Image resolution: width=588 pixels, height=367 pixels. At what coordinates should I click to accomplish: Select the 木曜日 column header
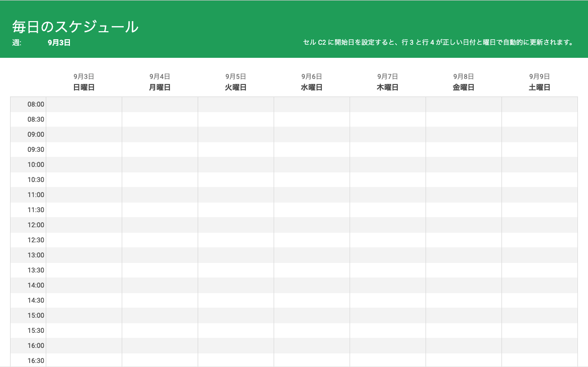pyautogui.click(x=388, y=87)
